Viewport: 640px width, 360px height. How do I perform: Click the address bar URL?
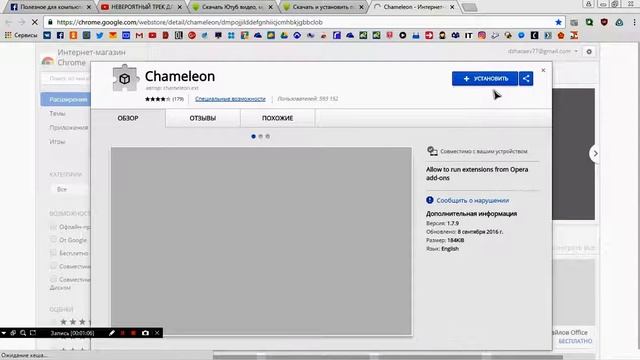pyautogui.click(x=189, y=22)
